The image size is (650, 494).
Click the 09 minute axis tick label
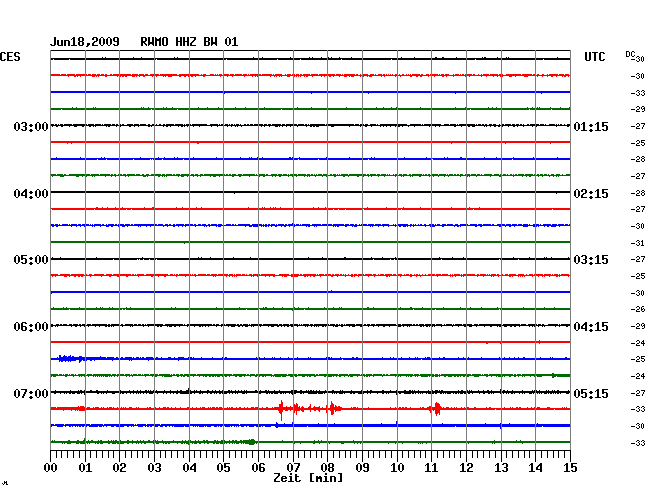pyautogui.click(x=362, y=468)
